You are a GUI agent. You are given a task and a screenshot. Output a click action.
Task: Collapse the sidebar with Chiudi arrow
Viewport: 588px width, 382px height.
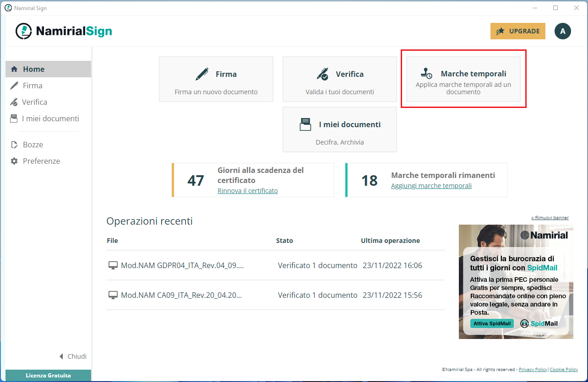tap(73, 356)
